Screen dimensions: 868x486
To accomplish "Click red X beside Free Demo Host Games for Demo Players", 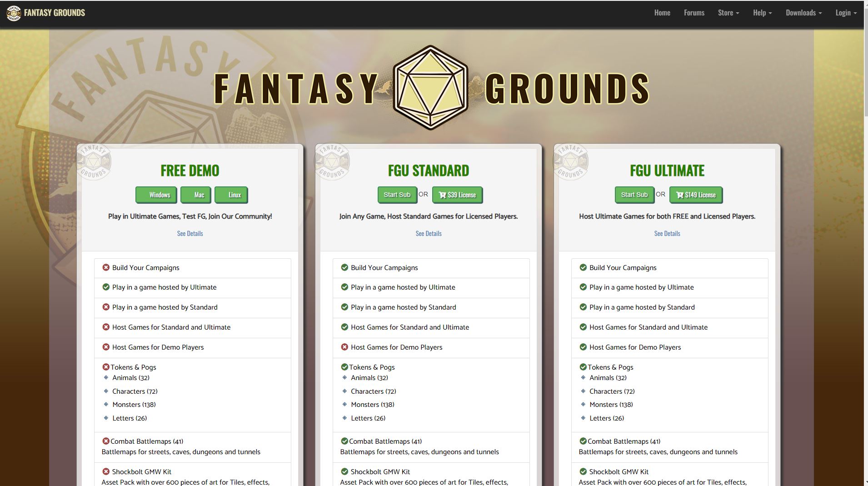I will coord(106,347).
